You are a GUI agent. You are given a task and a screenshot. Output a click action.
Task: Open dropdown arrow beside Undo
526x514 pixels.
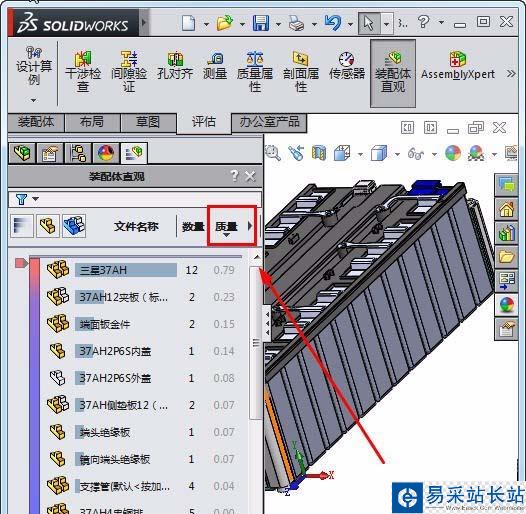(x=350, y=24)
